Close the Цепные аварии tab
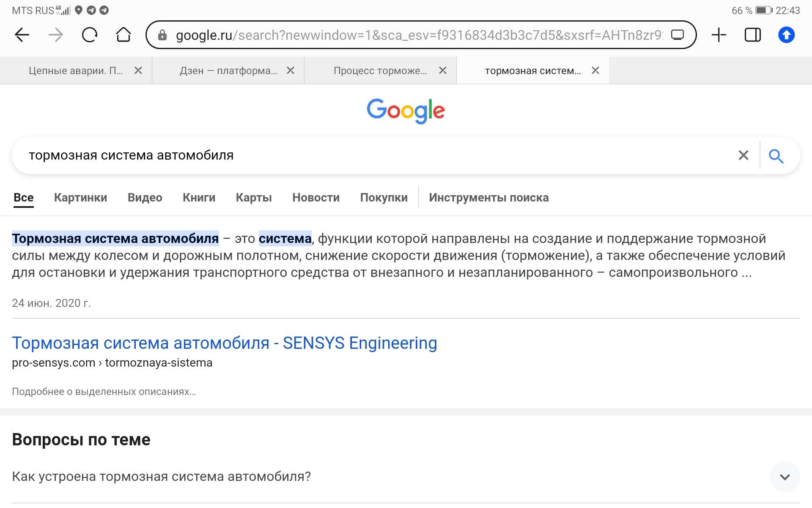This screenshot has height=508, width=812. (138, 71)
